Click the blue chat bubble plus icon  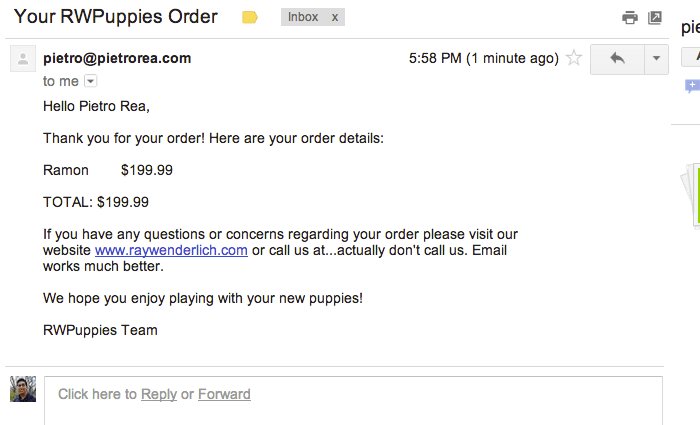click(691, 87)
